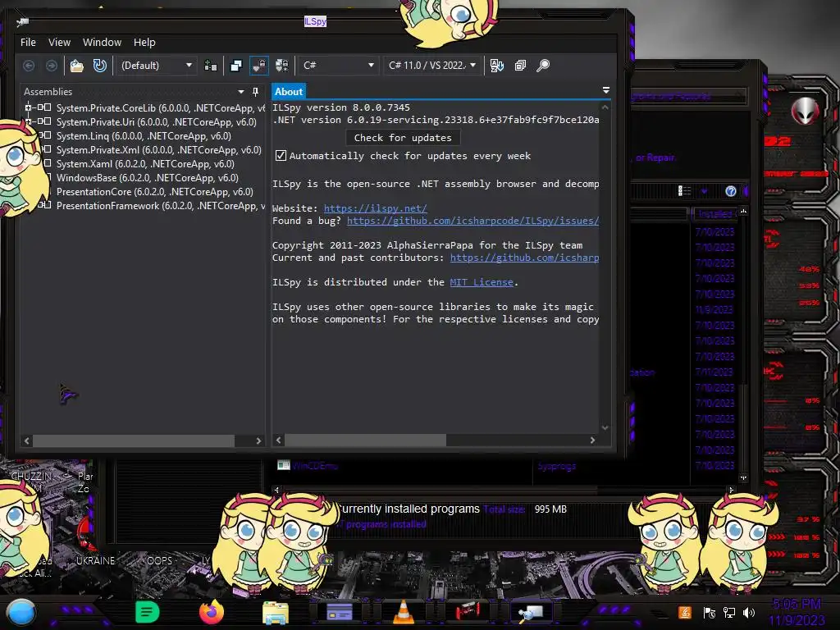Open the ILSpy GitHub issues link
The height and width of the screenshot is (630, 840).
[472, 221]
